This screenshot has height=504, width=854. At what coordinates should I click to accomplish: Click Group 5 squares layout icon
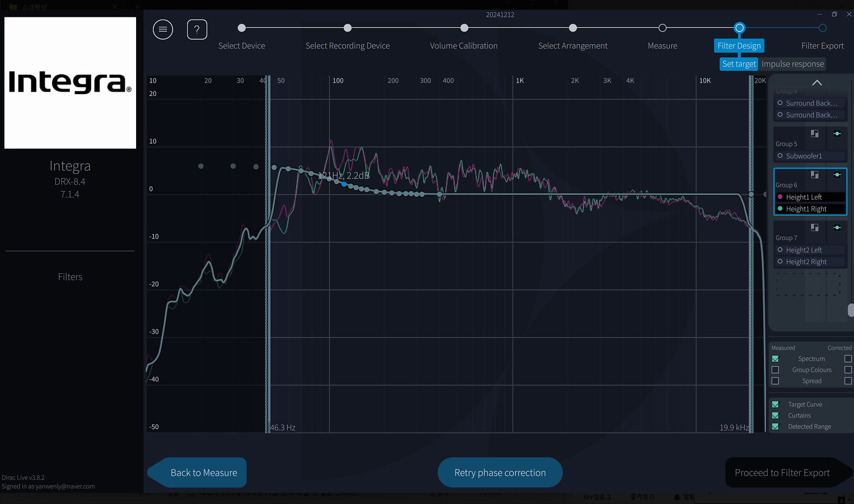point(814,134)
